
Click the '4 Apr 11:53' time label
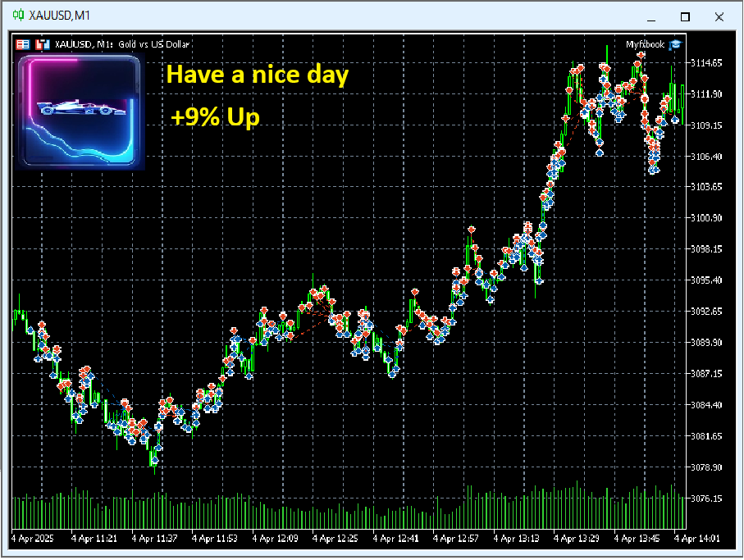coord(214,539)
